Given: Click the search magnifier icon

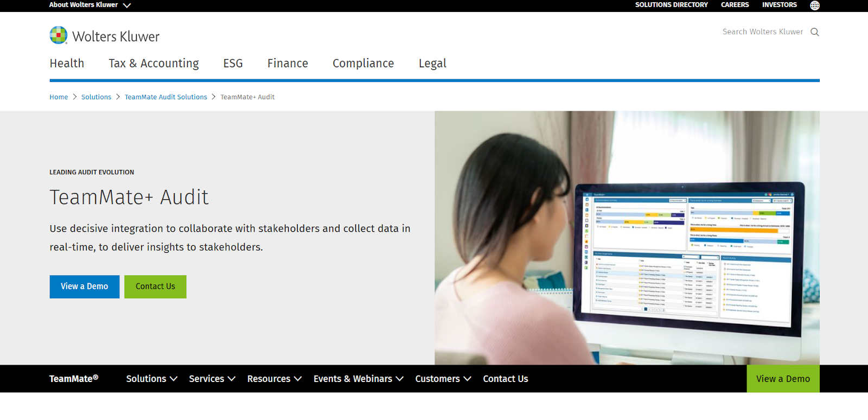Looking at the screenshot, I should pyautogui.click(x=814, y=32).
